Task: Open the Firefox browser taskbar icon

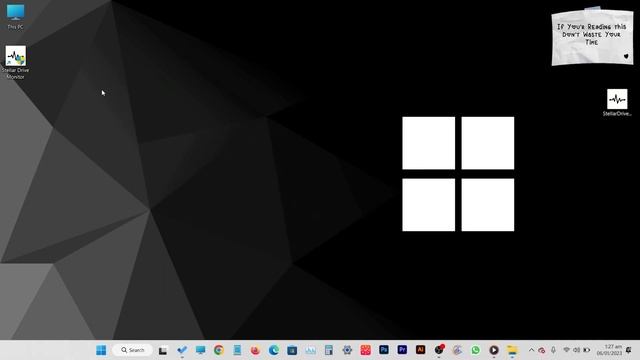Action: [x=256, y=350]
